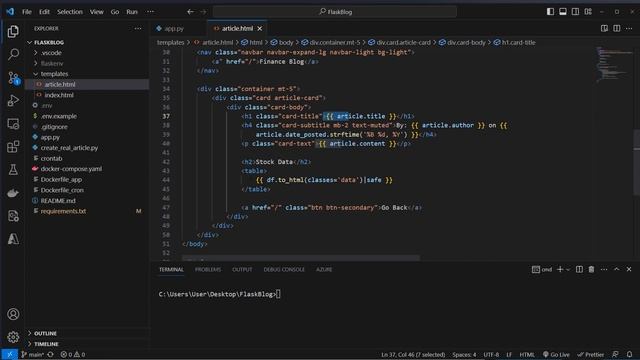Synchronize changes from status bar

click(x=50, y=354)
